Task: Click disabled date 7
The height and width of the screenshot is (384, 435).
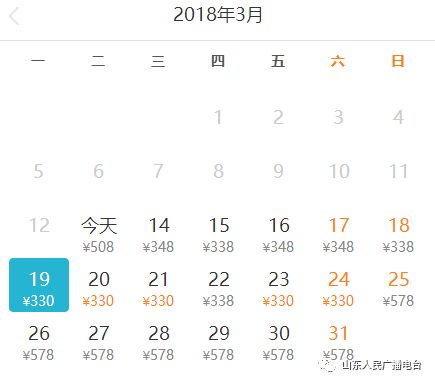Action: (x=158, y=171)
